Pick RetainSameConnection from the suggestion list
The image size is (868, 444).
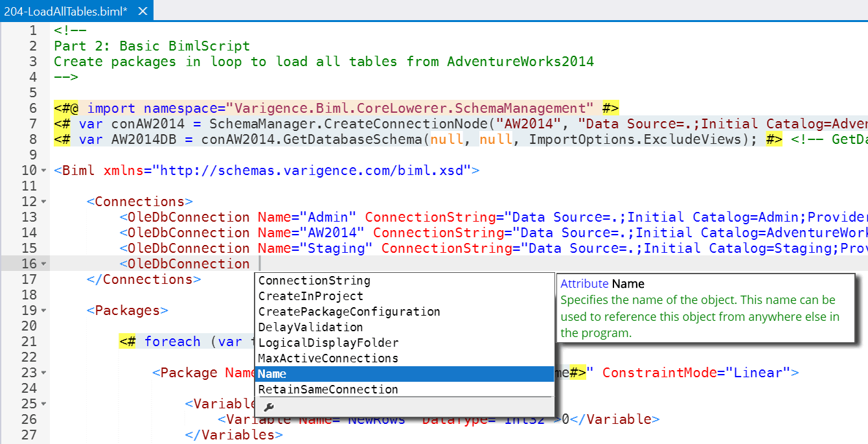(x=328, y=390)
